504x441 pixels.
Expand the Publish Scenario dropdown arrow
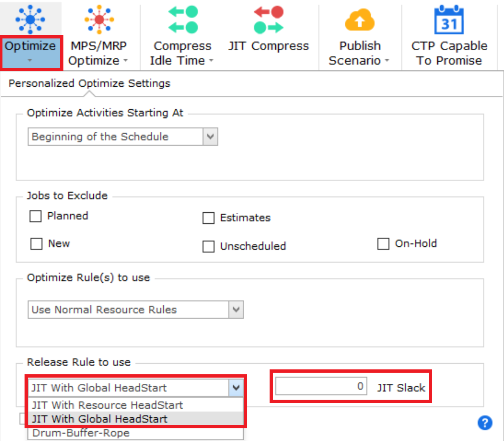point(387,61)
